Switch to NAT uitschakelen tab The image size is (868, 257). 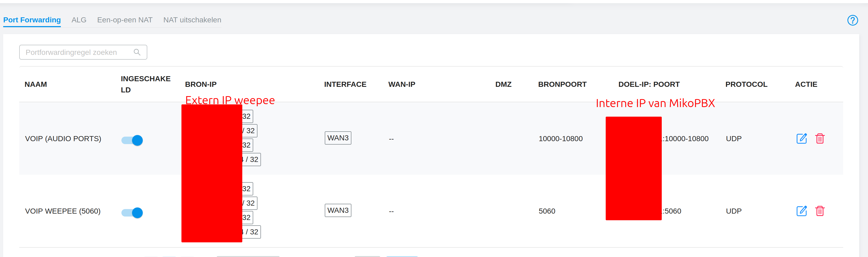tap(192, 20)
